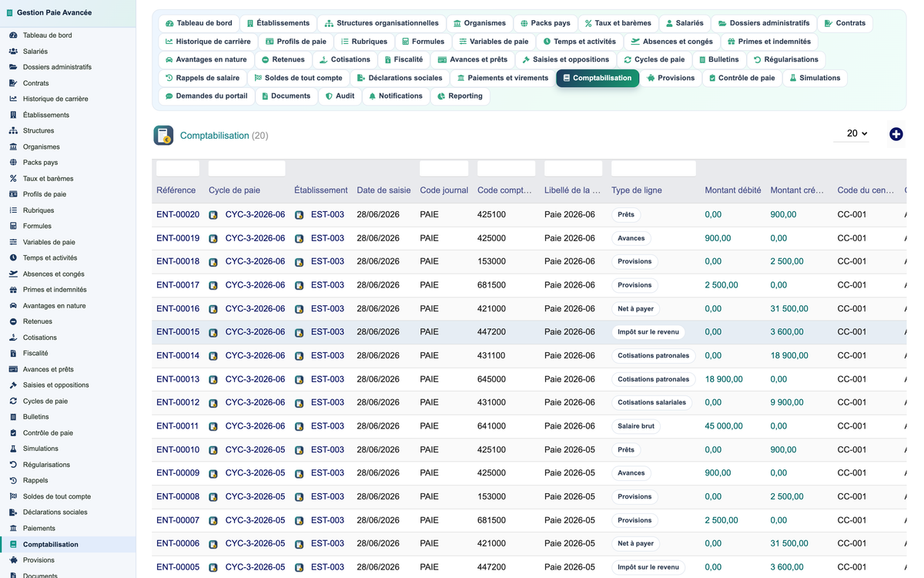
Task: Click the Absences et congés icon in sidebar
Action: (13, 274)
